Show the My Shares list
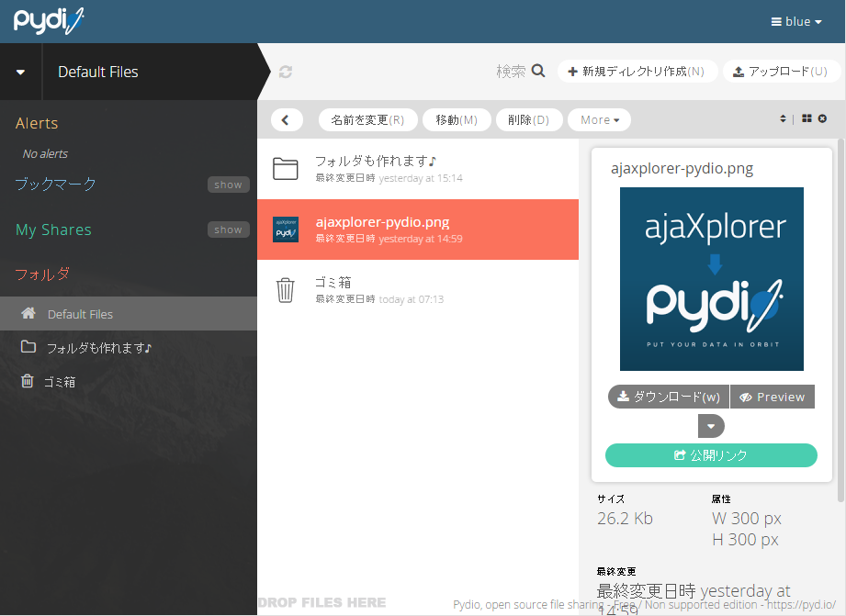This screenshot has height=616, width=846. 228,230
